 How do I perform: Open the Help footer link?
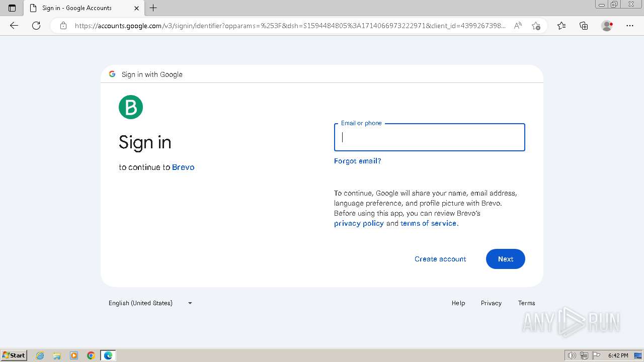(458, 303)
